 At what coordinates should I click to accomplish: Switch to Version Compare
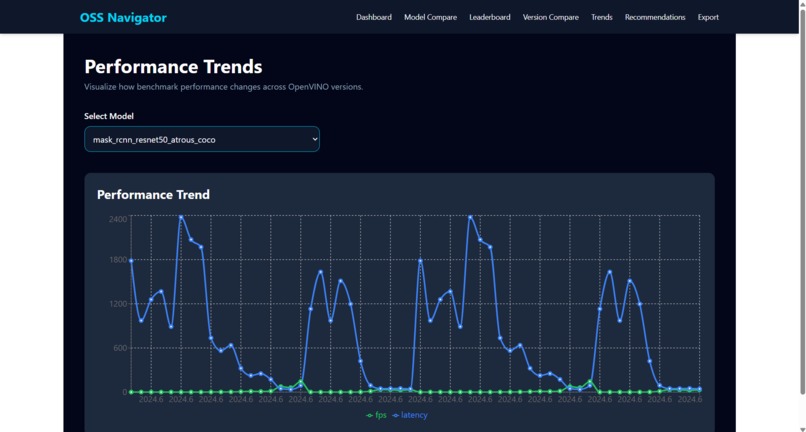[551, 17]
